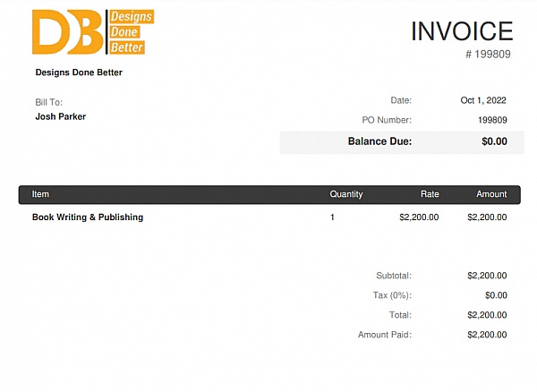Click the quantity value 1 in item row

(x=332, y=217)
